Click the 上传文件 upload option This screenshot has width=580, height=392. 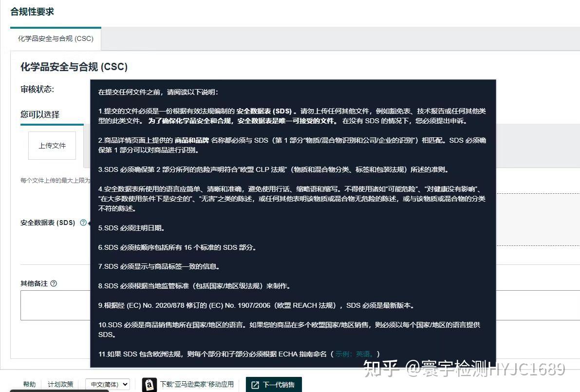coord(52,145)
